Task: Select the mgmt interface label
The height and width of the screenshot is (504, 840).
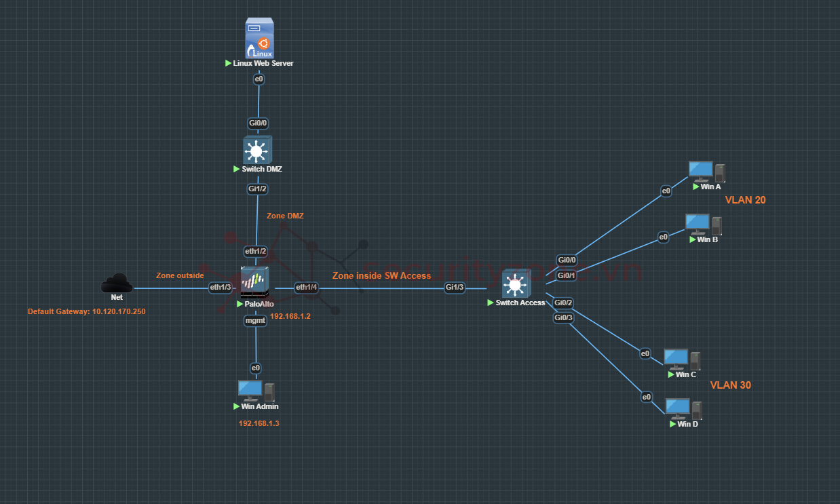Action: (x=254, y=321)
